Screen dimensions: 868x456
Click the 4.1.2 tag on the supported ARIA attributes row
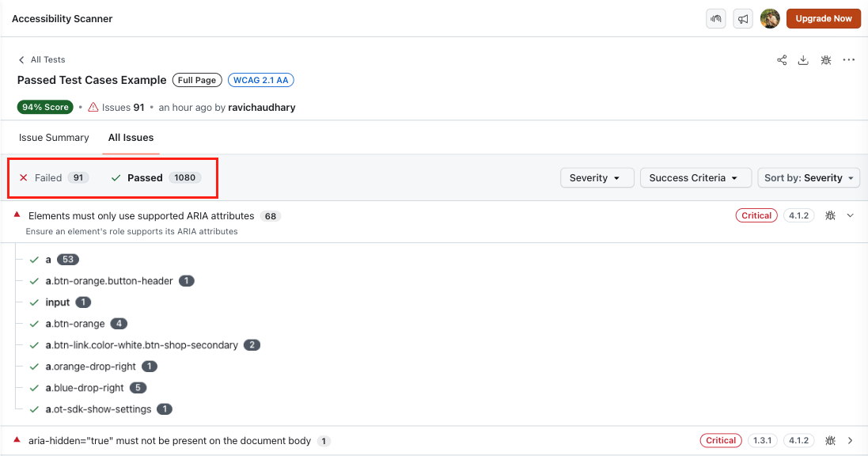pyautogui.click(x=798, y=215)
